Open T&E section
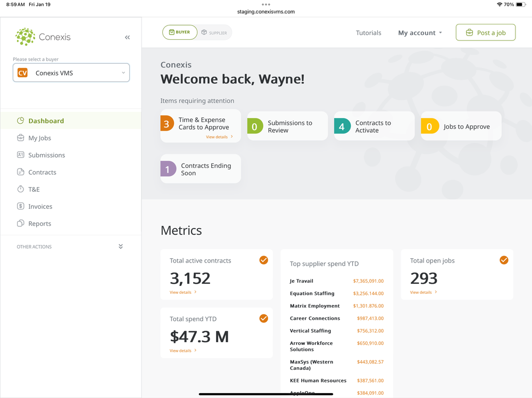Viewport: 532px width, 398px height. [71, 189]
